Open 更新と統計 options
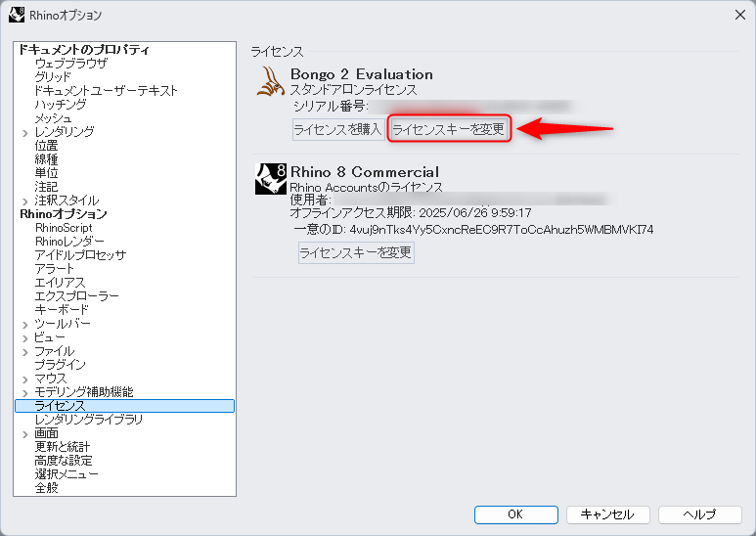This screenshot has width=756, height=536. (x=63, y=447)
